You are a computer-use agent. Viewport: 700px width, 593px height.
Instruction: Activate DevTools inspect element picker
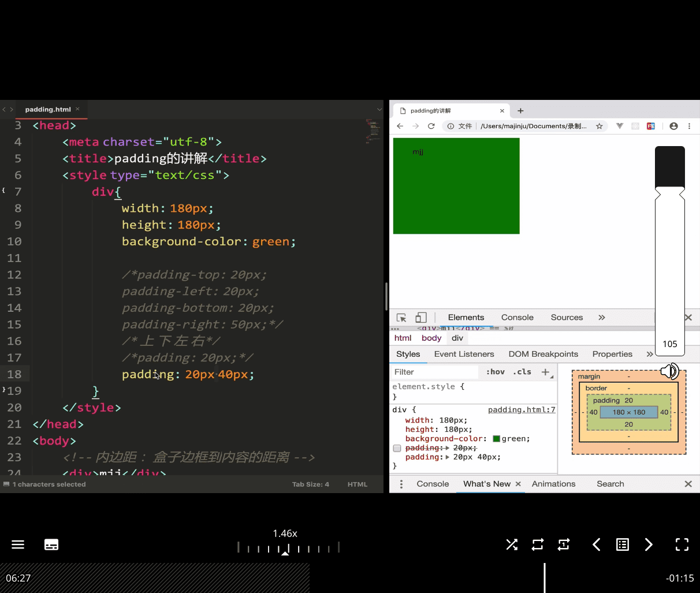[401, 318]
